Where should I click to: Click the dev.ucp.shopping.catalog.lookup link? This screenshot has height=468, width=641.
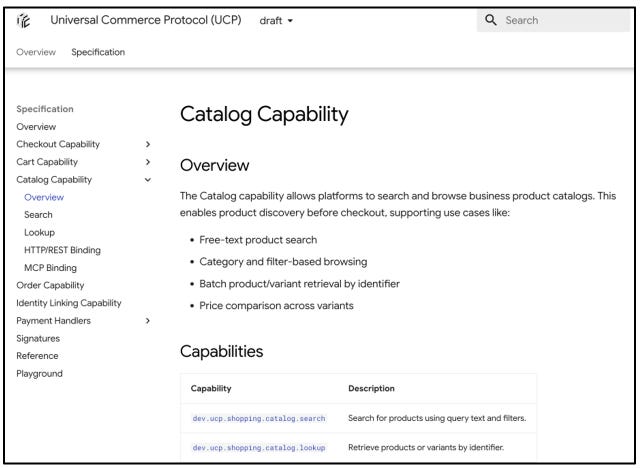pyautogui.click(x=259, y=448)
